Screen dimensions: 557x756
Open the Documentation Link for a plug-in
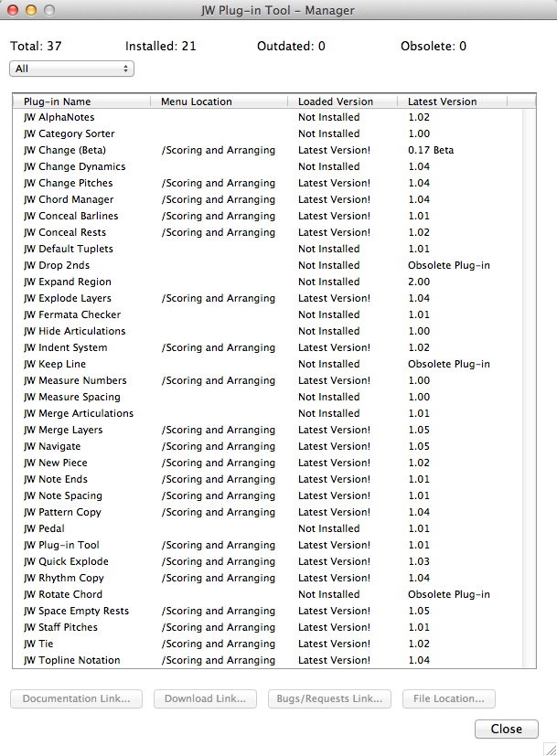point(76,698)
